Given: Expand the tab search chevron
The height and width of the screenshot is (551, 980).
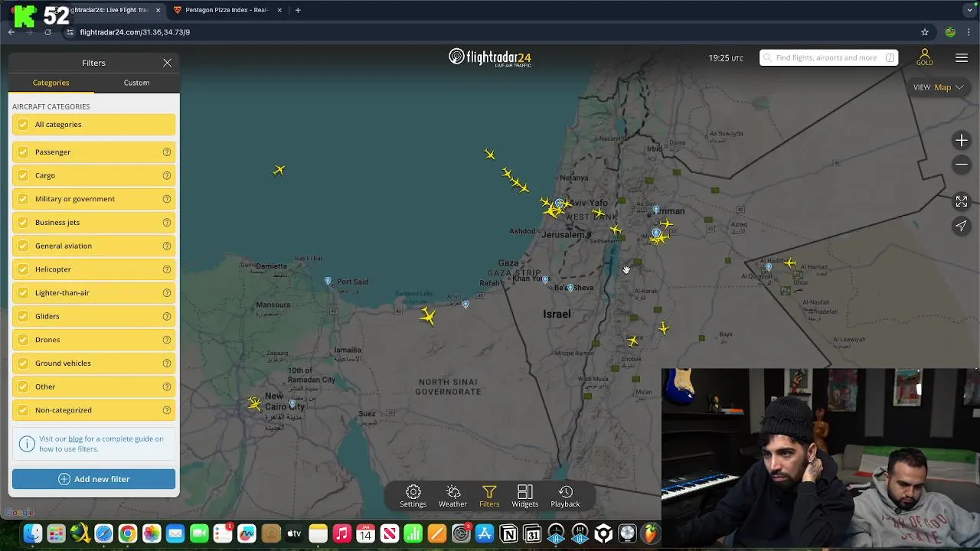Looking at the screenshot, I should [x=970, y=10].
